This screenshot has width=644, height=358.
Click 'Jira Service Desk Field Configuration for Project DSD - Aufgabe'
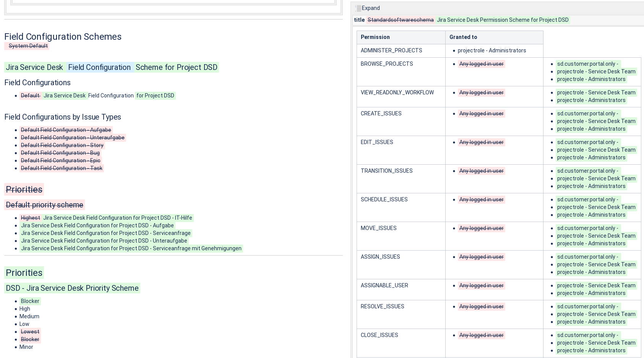pyautogui.click(x=97, y=225)
